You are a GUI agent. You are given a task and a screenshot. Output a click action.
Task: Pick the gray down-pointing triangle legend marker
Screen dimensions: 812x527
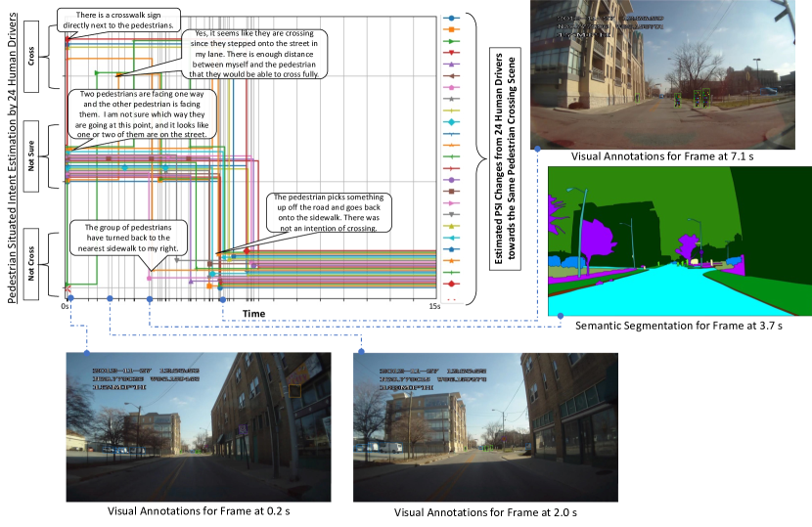[x=452, y=215]
